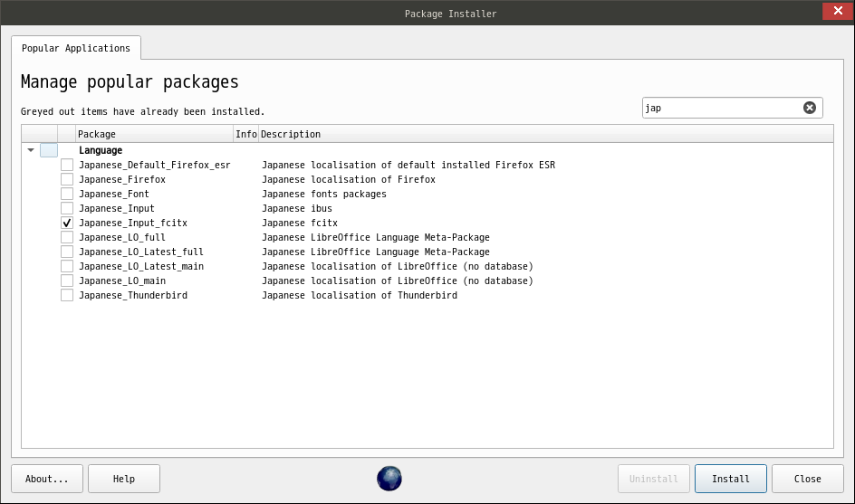
Task: Uncheck the Japanese_Input_fcitx package
Action: coord(66,223)
